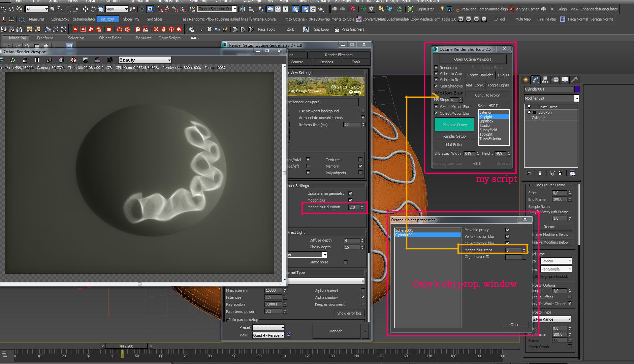
Task: Click the Pin Stack icon below the modifier stack
Action: click(528, 173)
